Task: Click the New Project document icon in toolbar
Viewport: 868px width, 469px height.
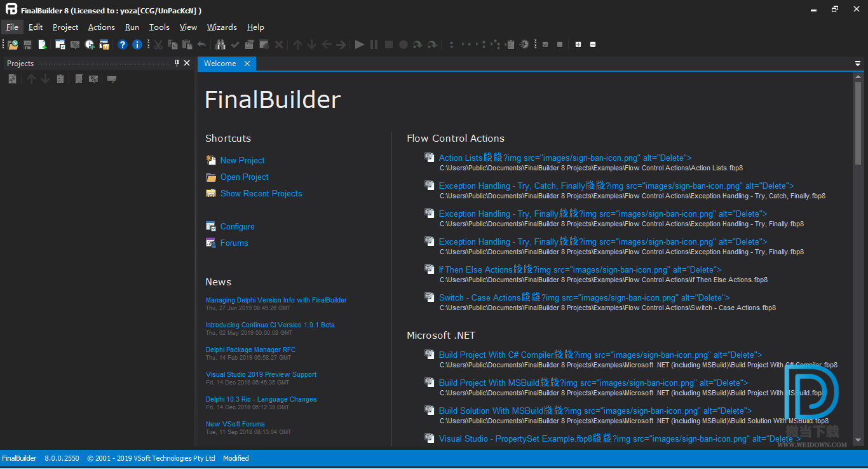Action: coord(43,44)
